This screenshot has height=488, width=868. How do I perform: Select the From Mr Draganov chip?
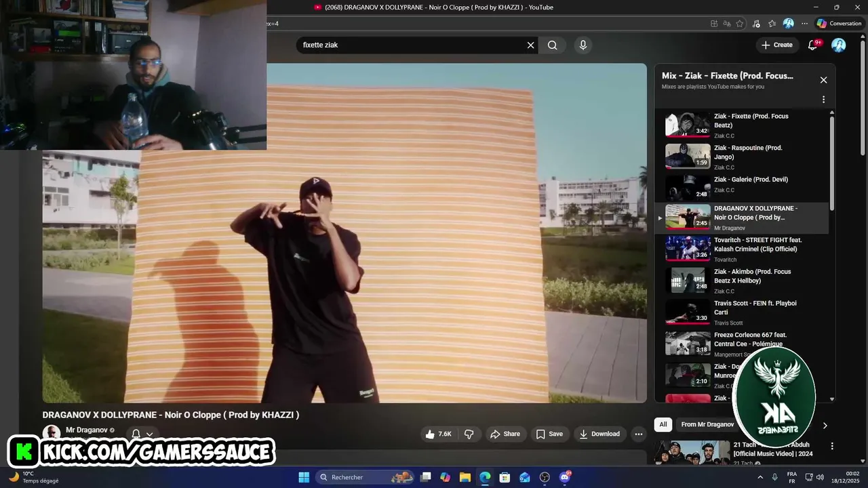[x=707, y=424]
